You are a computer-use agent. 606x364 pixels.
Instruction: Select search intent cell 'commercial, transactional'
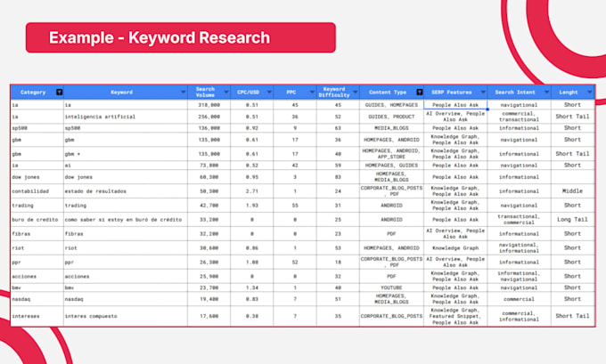pos(519,117)
